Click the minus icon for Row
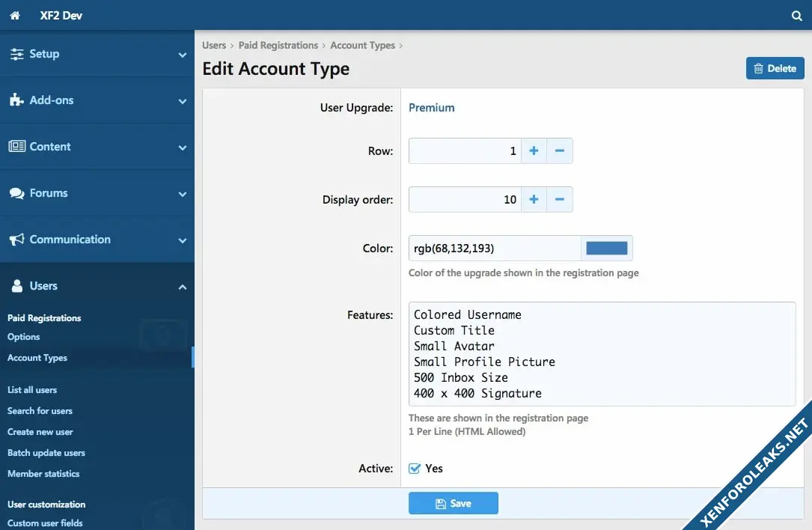Image resolution: width=812 pixels, height=530 pixels. pyautogui.click(x=560, y=151)
